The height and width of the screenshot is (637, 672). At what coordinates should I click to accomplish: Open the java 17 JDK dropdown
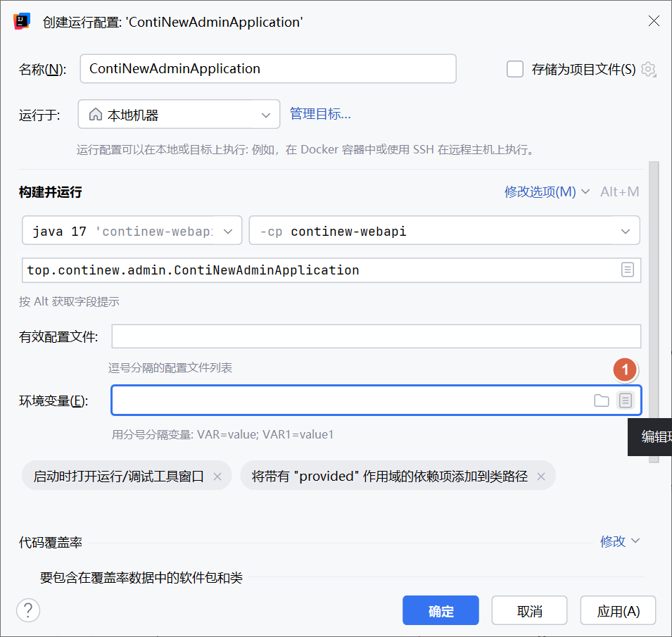pos(132,231)
